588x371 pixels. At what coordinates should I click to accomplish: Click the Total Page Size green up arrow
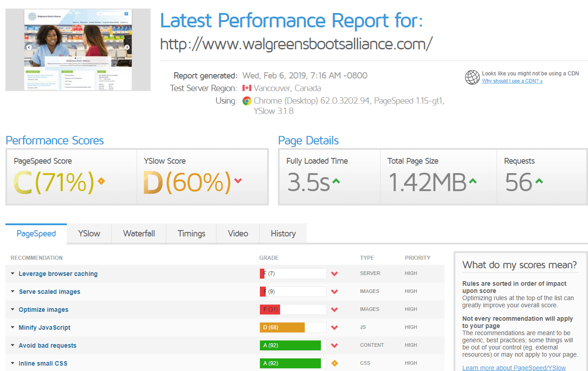tap(472, 181)
